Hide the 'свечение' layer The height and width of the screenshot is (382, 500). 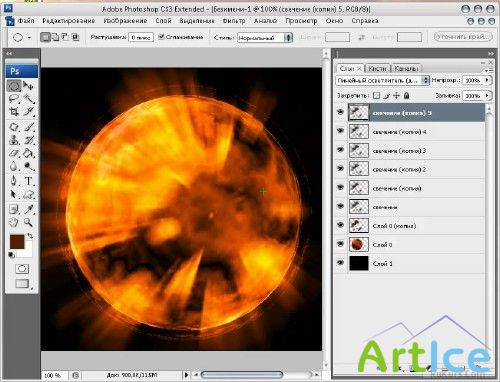pos(340,206)
